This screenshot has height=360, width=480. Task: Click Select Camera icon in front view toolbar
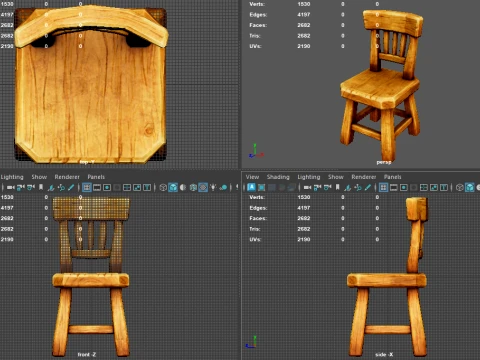click(11, 187)
